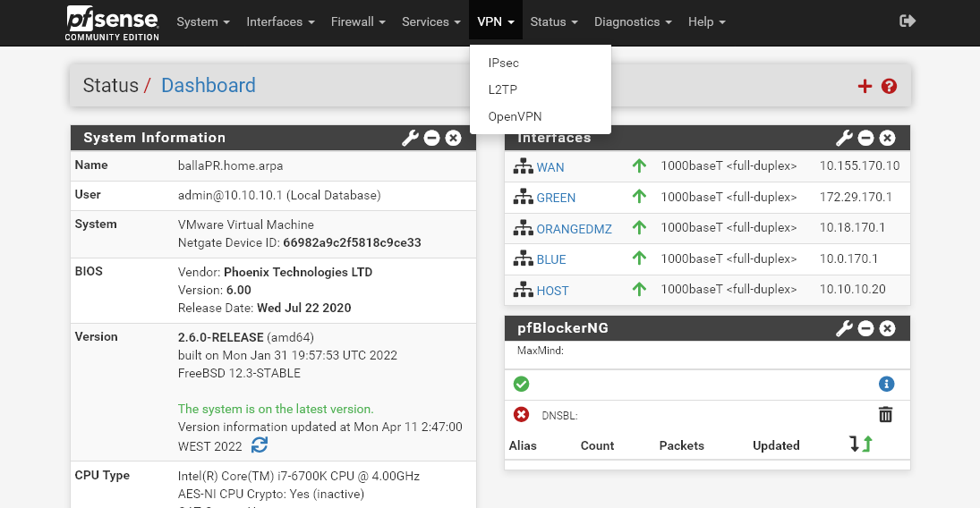
Task: Click the Dashboard breadcrumb link
Action: pos(209,85)
